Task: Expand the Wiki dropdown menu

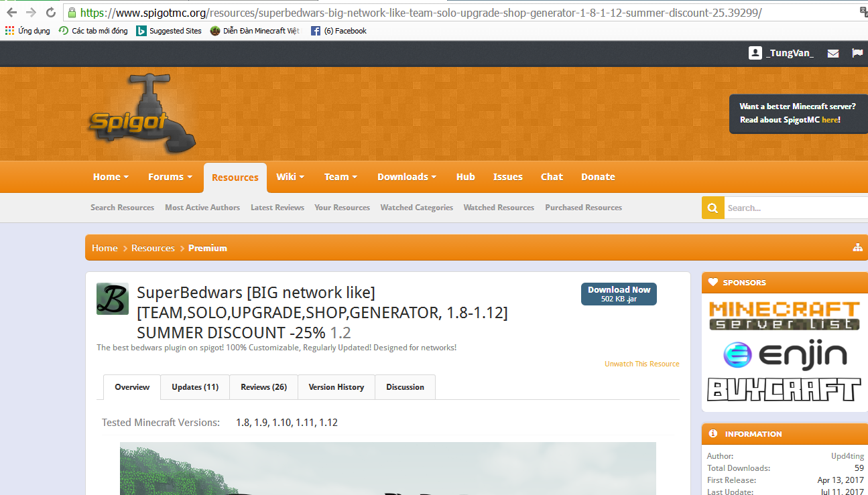Action: (x=290, y=177)
